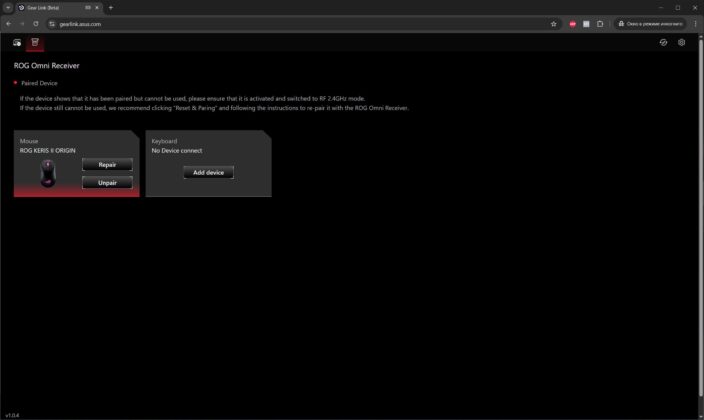Go back one page
The height and width of the screenshot is (420, 704).
click(9, 24)
